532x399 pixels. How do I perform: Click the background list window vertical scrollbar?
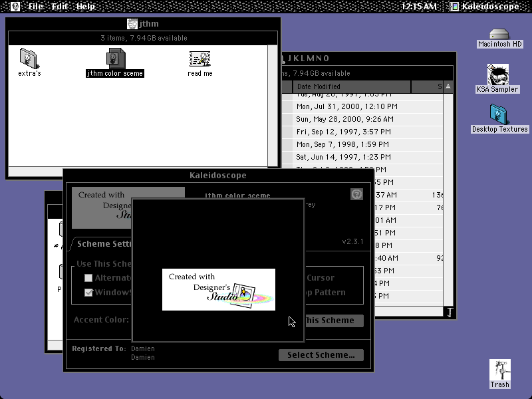pyautogui.click(x=448, y=199)
